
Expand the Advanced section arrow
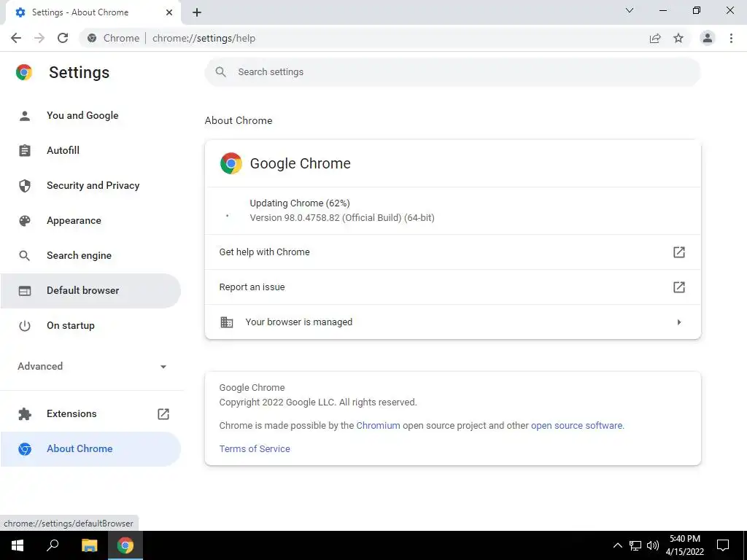click(163, 367)
